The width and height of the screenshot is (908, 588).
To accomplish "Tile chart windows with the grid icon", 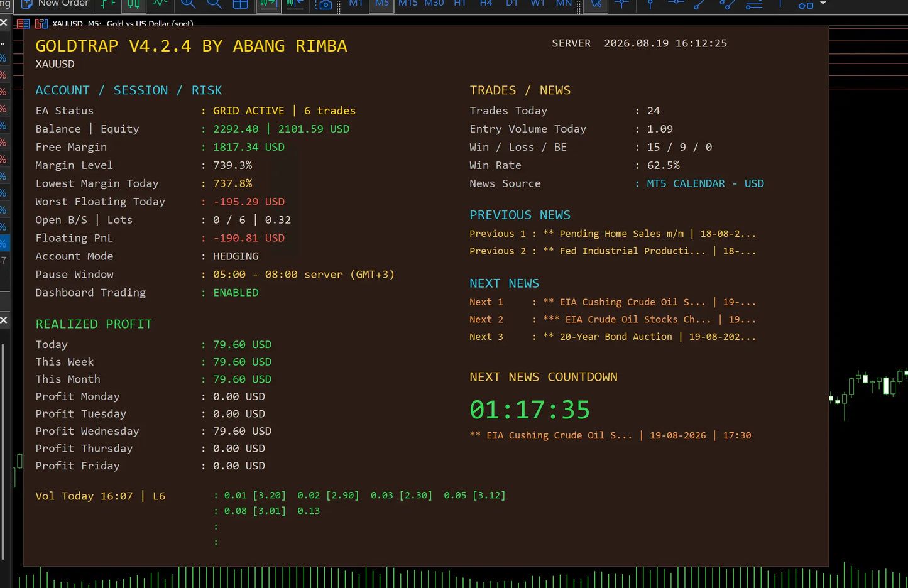I will 240,4.
